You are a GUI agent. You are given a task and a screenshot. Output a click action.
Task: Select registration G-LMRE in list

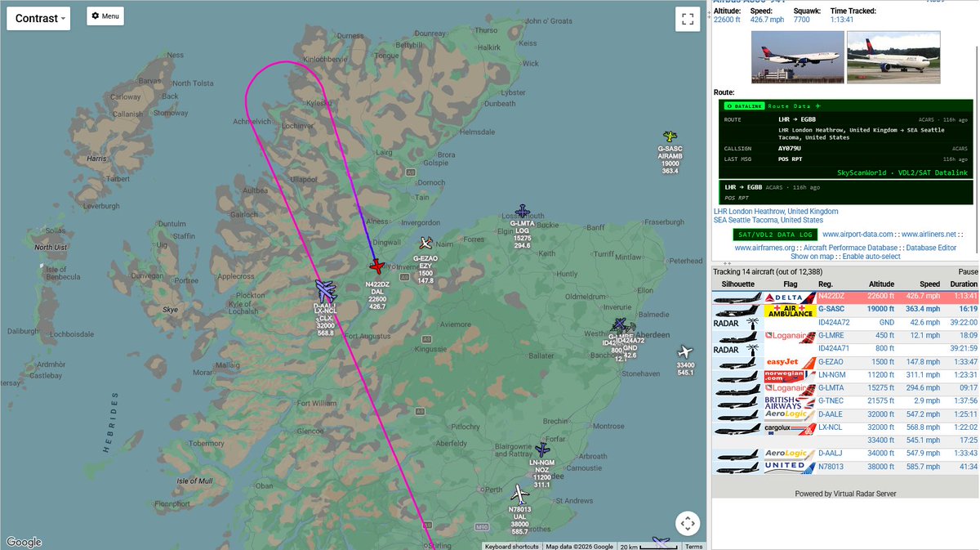832,336
